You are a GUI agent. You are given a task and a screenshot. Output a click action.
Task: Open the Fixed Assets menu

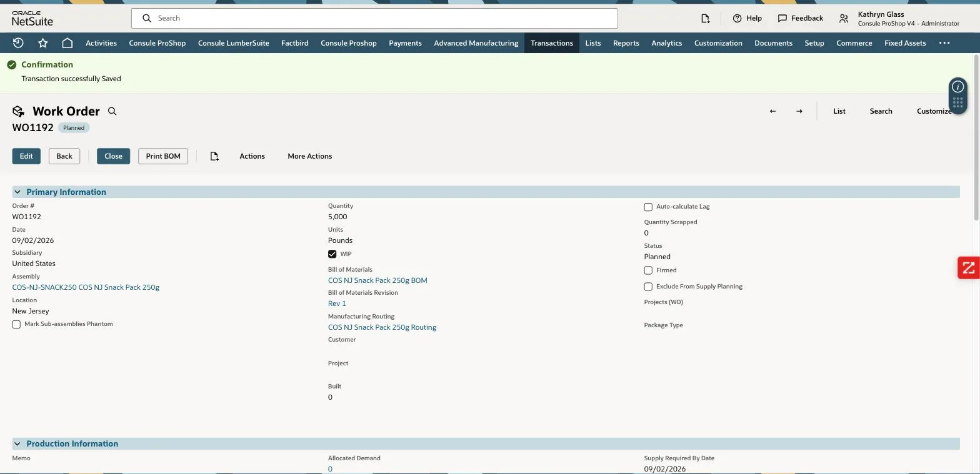[x=905, y=43]
